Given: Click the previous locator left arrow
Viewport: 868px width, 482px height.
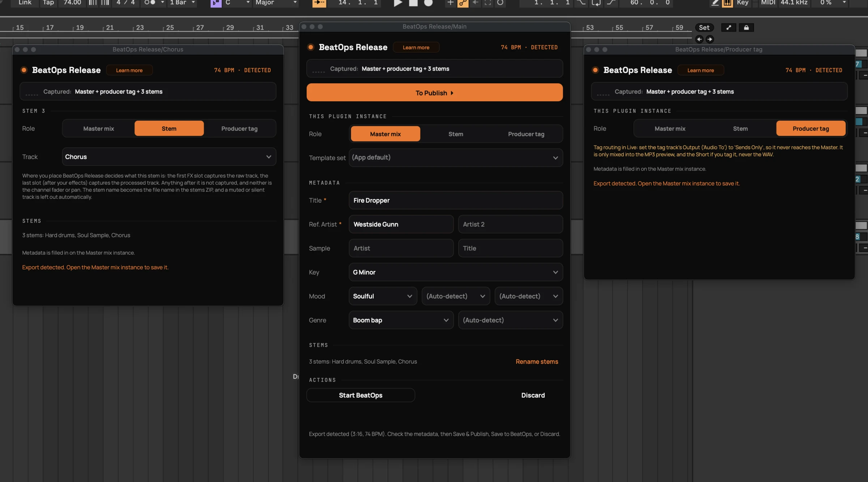Looking at the screenshot, I should pyautogui.click(x=699, y=39).
